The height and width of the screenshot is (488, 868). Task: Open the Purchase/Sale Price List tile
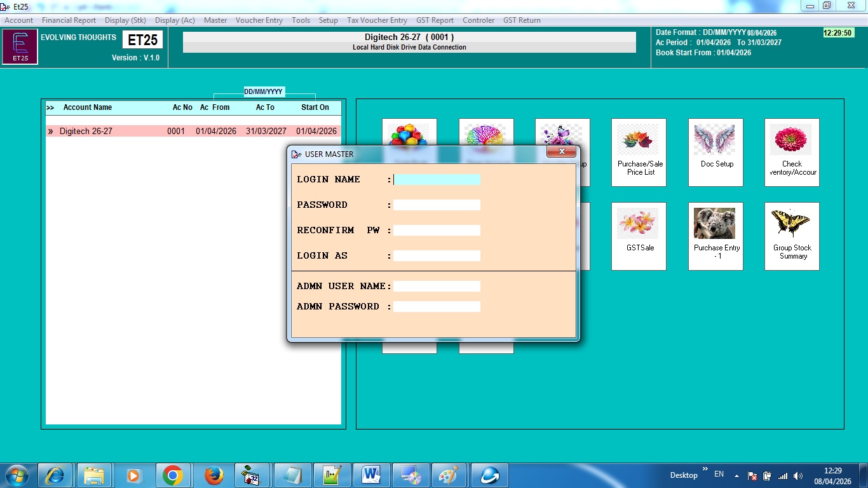click(639, 151)
